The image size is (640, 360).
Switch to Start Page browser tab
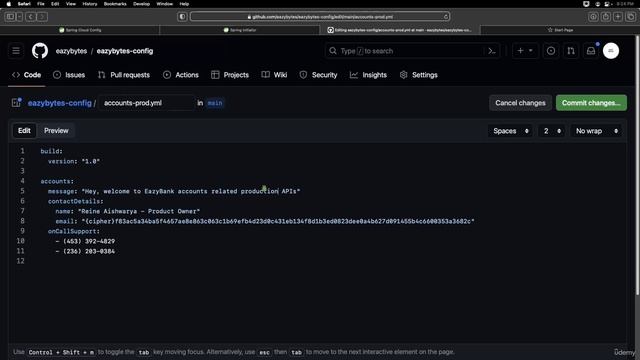coord(560,30)
